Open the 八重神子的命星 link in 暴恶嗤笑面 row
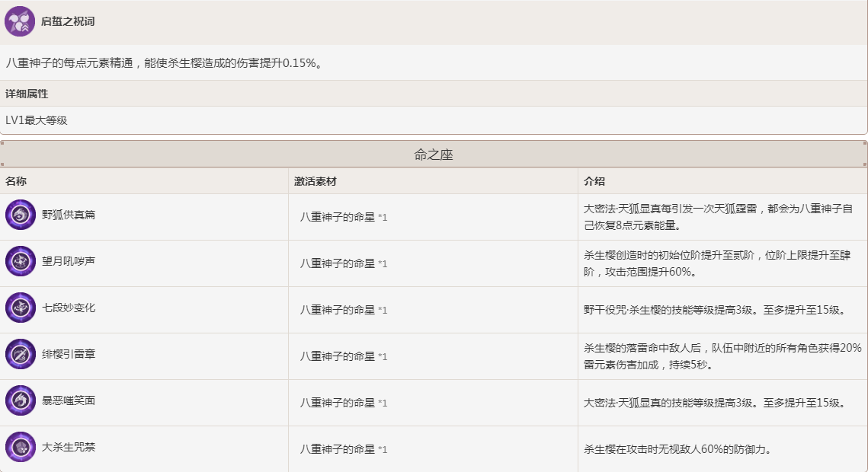 click(x=337, y=403)
